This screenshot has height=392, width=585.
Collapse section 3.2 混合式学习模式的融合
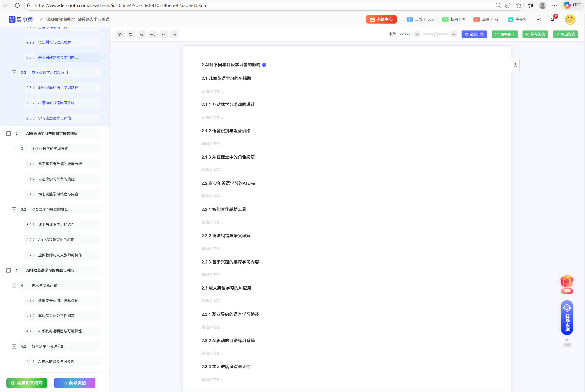pyautogui.click(x=14, y=210)
